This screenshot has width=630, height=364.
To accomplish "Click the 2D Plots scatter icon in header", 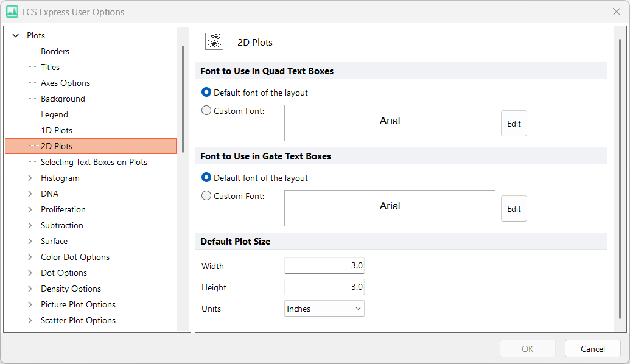I will [214, 41].
